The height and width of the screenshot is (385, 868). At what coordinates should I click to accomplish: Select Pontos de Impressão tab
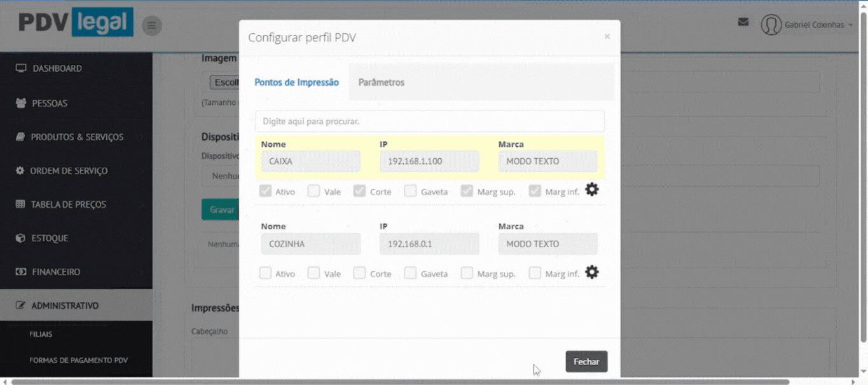(296, 83)
